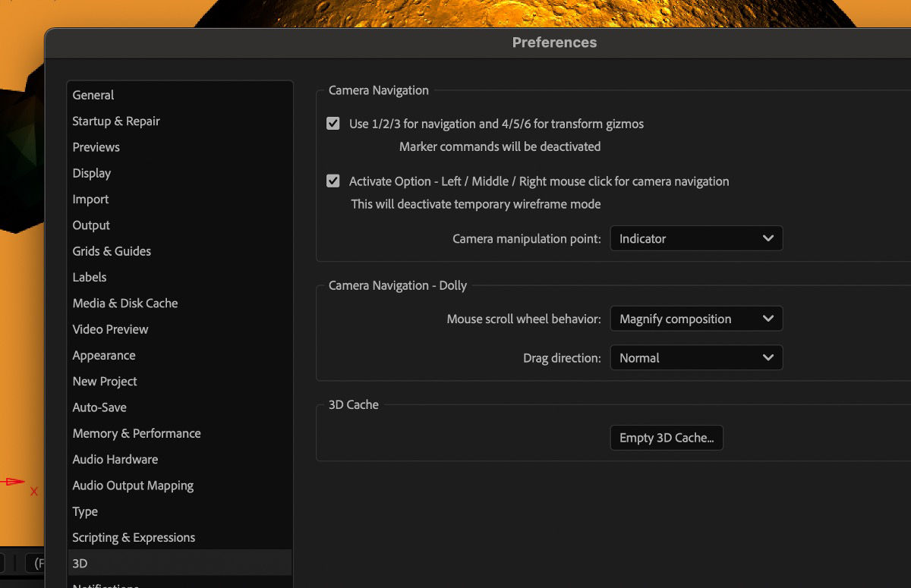Select the Appearance preferences
Image resolution: width=911 pixels, height=588 pixels.
pyautogui.click(x=103, y=355)
